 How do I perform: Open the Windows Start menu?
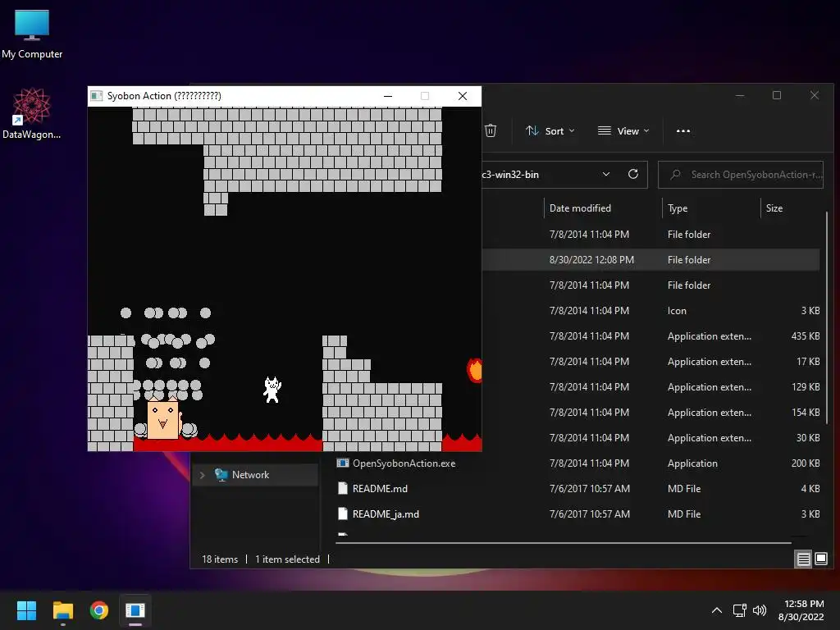[26, 610]
